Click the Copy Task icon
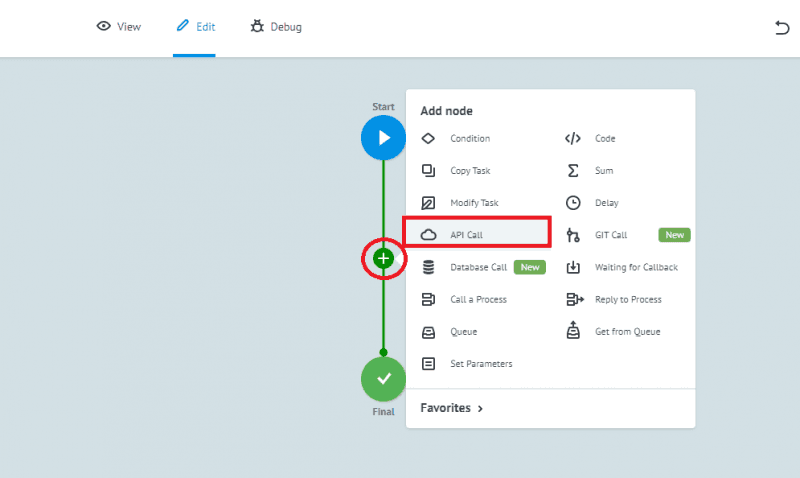Image resolution: width=800 pixels, height=478 pixels. (428, 170)
